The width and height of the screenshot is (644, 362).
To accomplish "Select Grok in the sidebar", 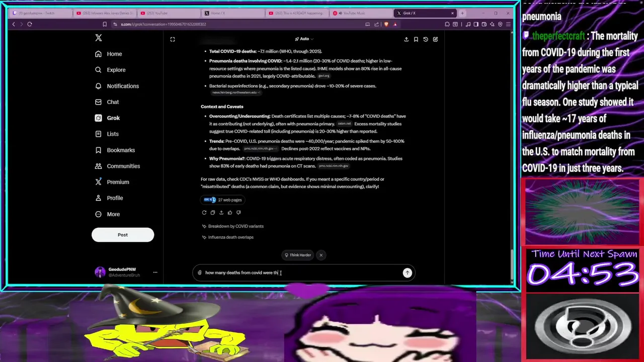I will click(x=108, y=118).
